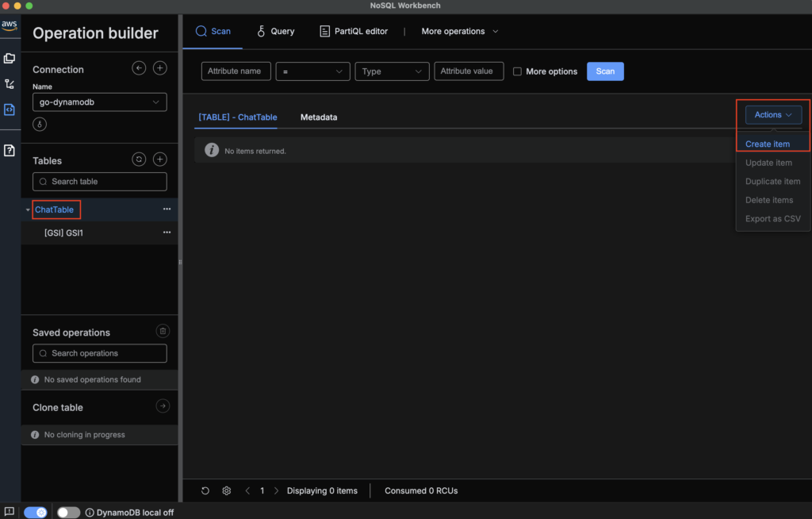Click the trash icon in Saved operations

click(162, 332)
